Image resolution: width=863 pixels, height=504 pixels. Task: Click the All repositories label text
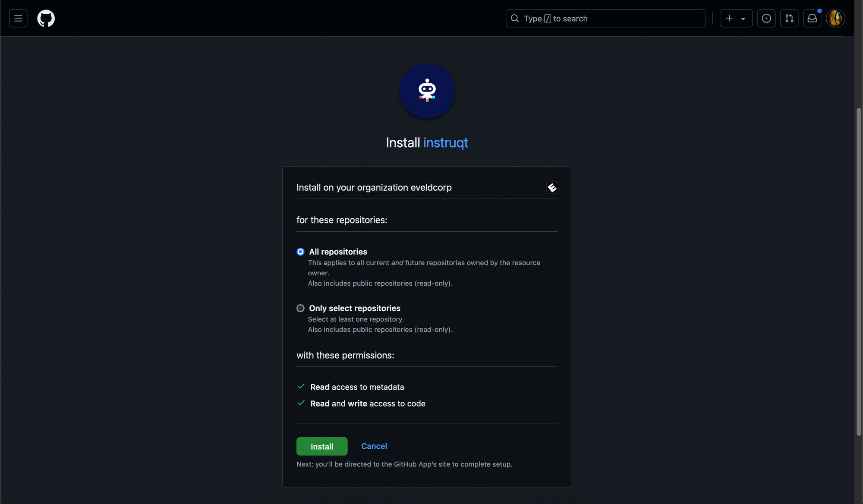point(338,252)
